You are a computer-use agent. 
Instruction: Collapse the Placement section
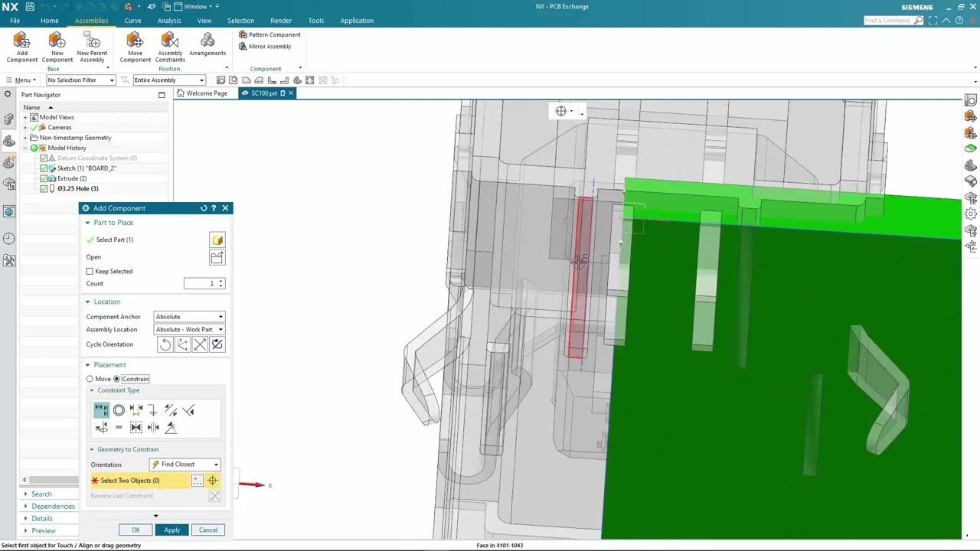point(87,365)
